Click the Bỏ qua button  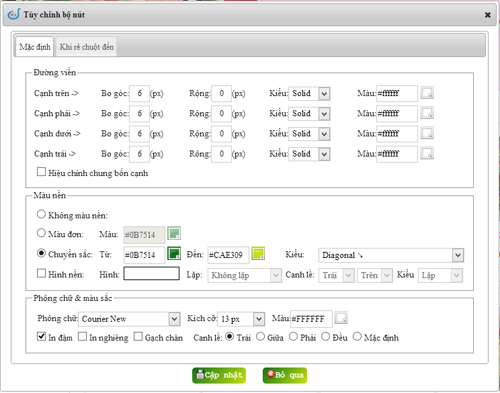coord(285,375)
